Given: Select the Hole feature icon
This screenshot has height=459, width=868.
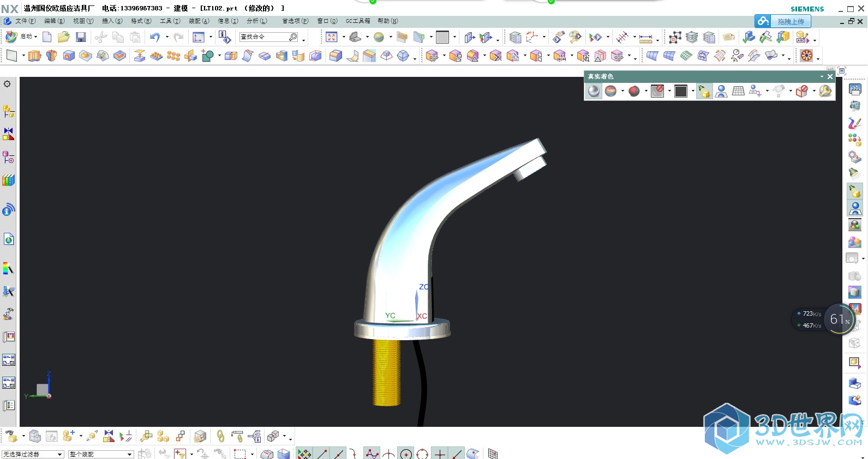Looking at the screenshot, I should click(x=69, y=56).
